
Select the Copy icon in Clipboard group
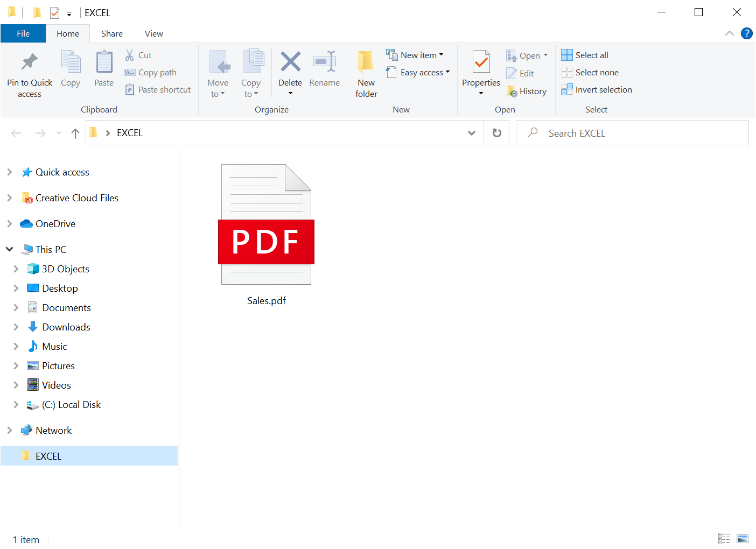click(71, 67)
